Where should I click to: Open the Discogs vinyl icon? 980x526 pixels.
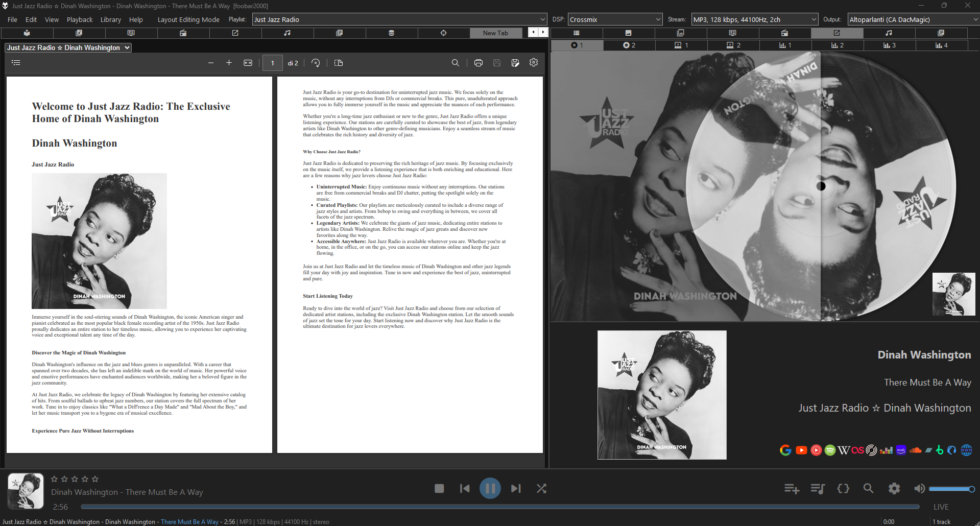tap(872, 450)
